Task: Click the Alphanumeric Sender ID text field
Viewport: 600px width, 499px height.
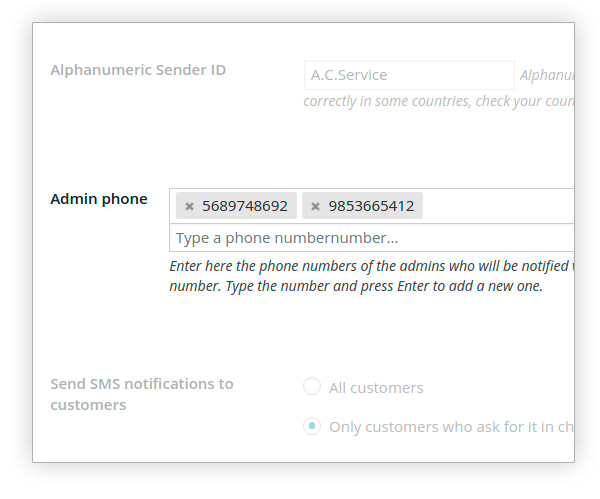Action: (x=409, y=75)
